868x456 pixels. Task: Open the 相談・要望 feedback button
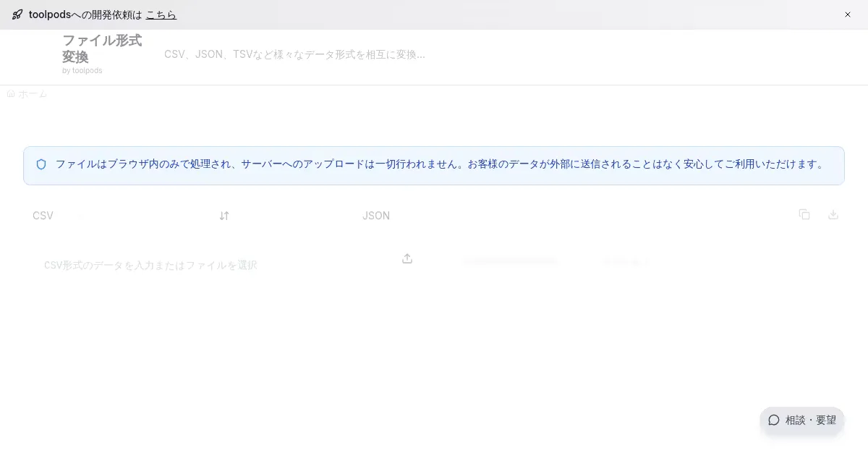coord(802,420)
